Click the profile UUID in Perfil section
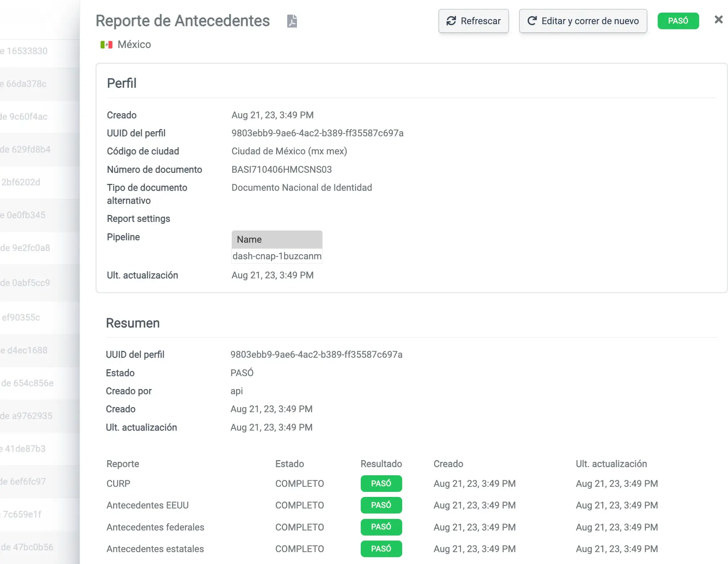Screen dimensions: 728x564 [317, 133]
